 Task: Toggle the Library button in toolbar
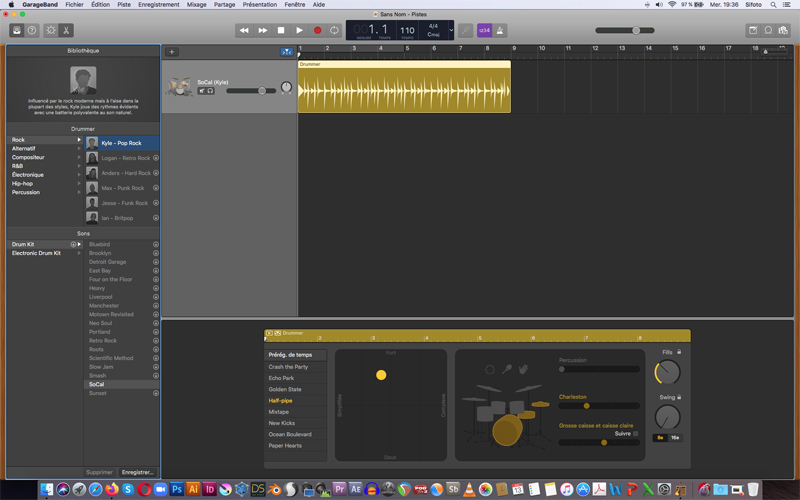coord(16,30)
